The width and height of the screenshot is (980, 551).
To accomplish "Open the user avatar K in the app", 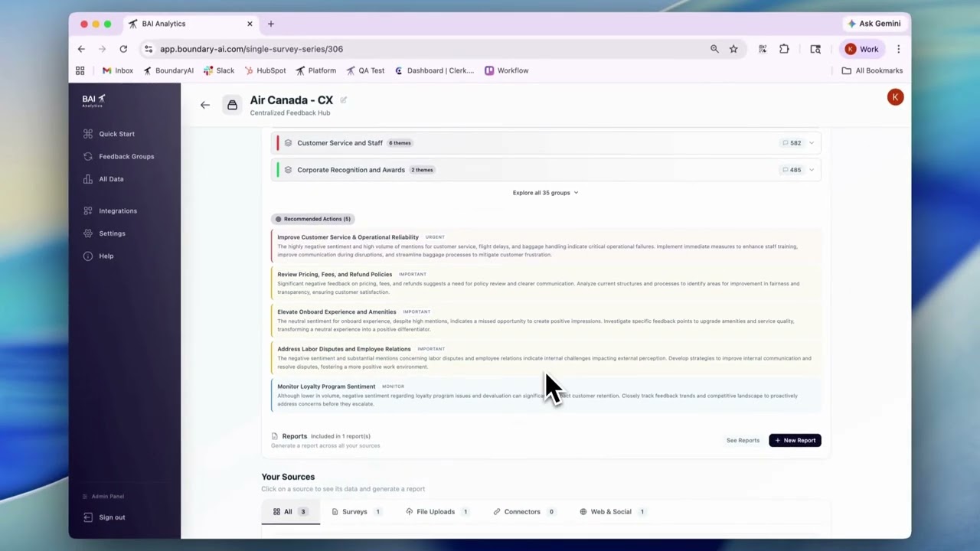I will click(x=895, y=97).
